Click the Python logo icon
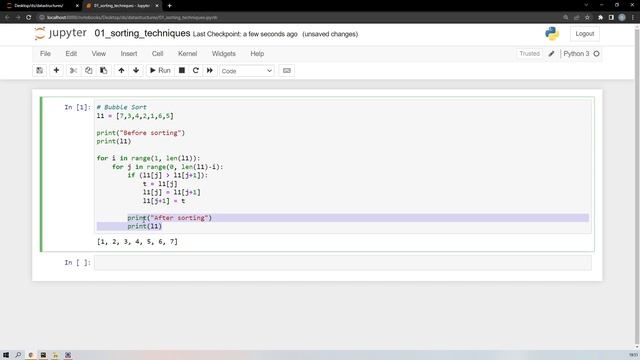The height and width of the screenshot is (360, 640). click(x=552, y=33)
